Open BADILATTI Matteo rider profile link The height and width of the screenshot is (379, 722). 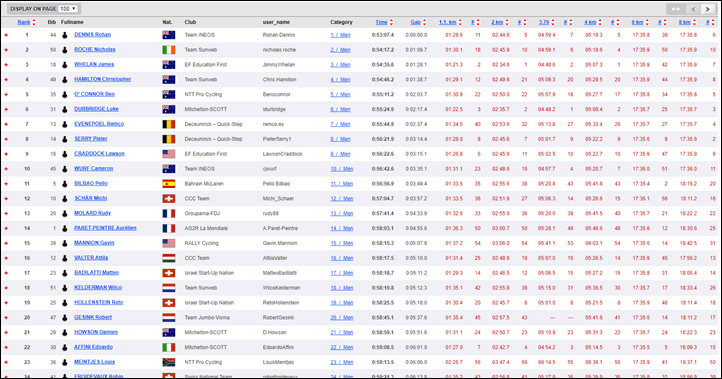[x=97, y=273]
